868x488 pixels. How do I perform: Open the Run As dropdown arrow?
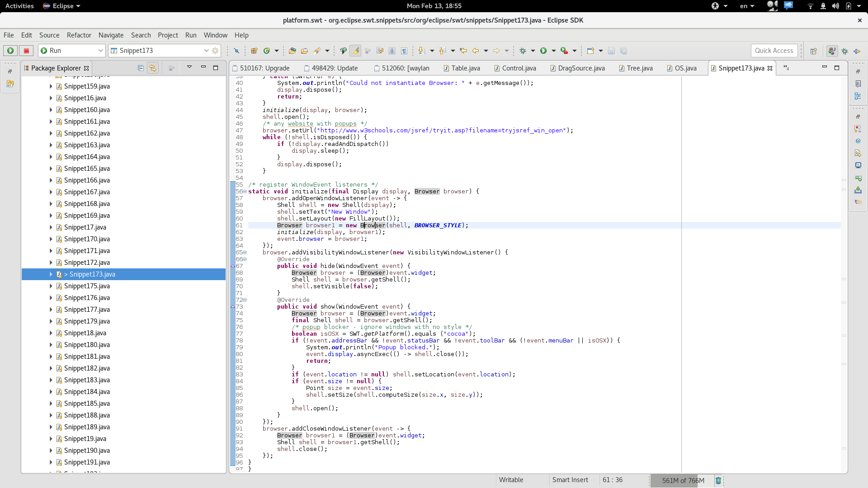tap(554, 51)
